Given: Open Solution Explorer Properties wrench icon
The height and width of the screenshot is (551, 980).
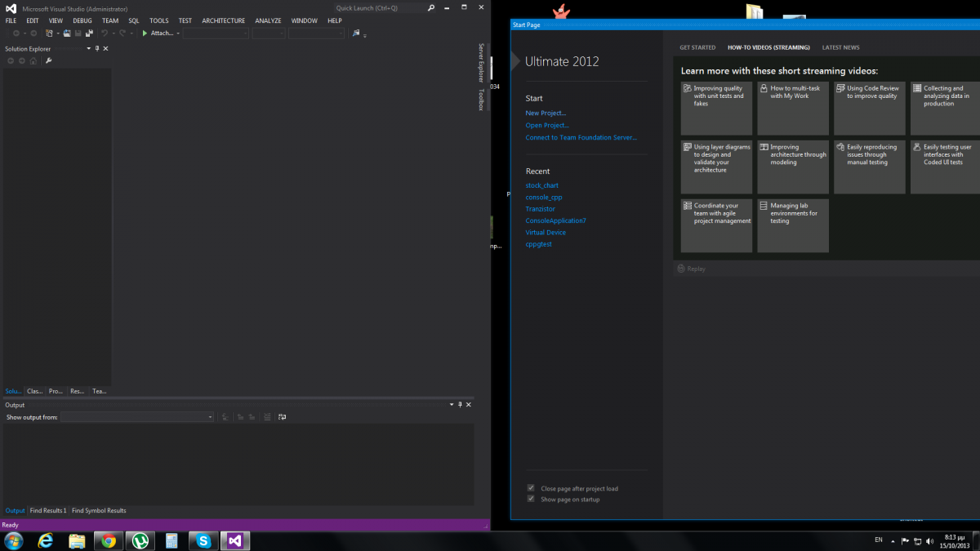Looking at the screenshot, I should 48,61.
